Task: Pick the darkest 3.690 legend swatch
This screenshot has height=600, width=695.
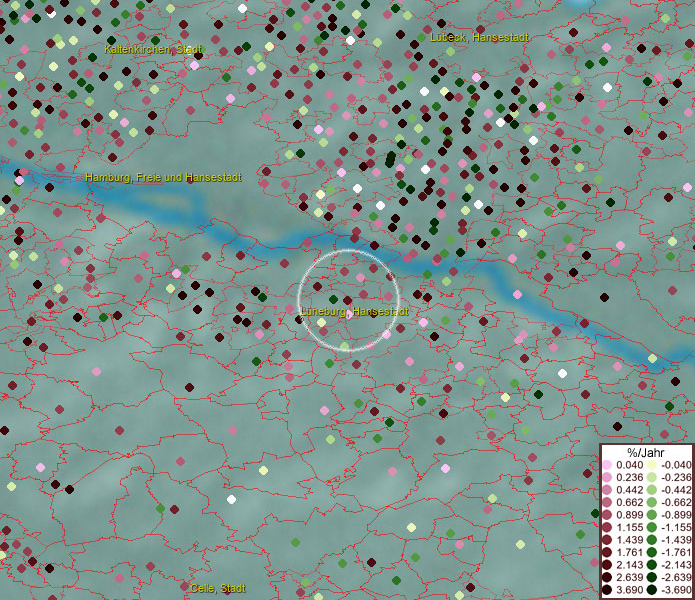Action: click(x=607, y=590)
